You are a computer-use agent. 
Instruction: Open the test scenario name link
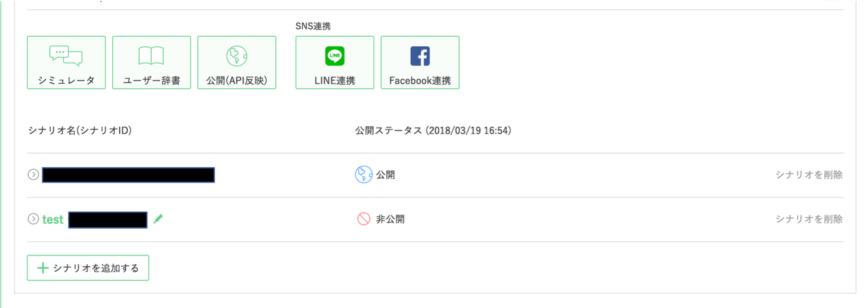pyautogui.click(x=53, y=220)
